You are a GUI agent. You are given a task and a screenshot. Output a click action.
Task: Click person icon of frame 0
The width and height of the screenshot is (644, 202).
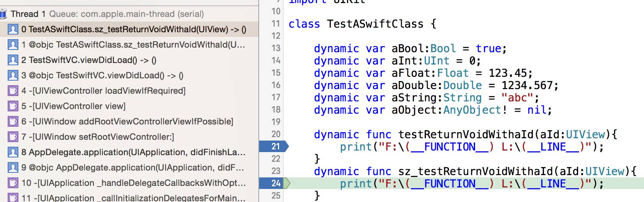13,29
